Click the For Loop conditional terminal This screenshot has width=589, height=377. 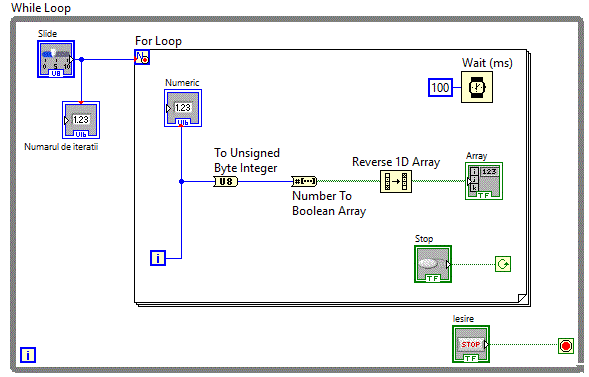pyautogui.click(x=503, y=264)
